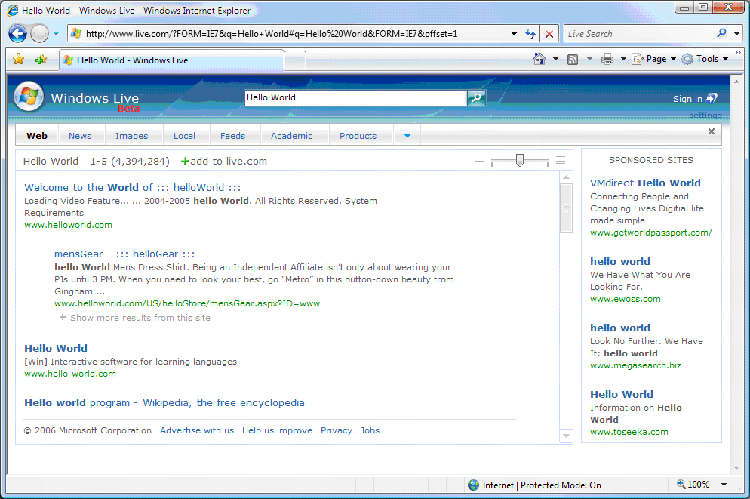Click the red Stop loading icon
This screenshot has height=499, width=750.
pos(549,34)
